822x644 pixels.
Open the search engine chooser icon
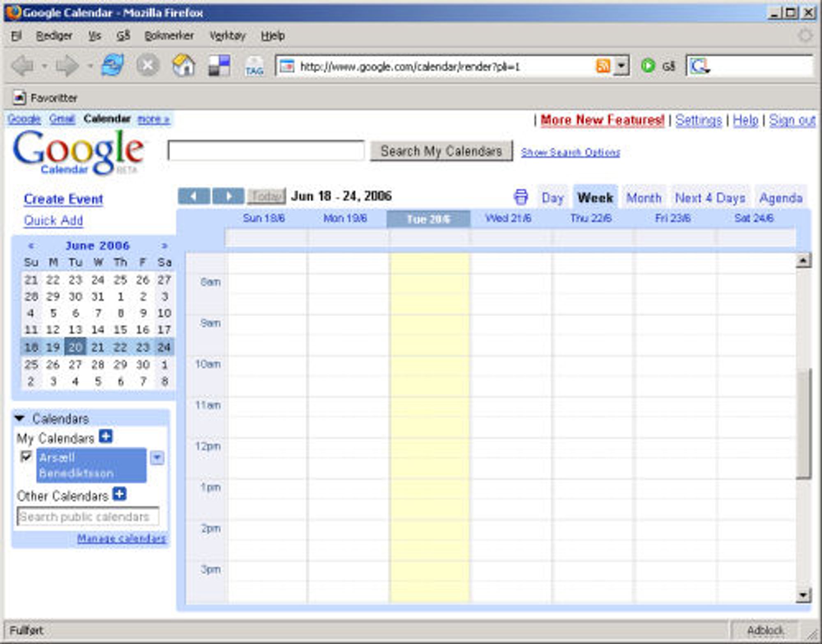[x=699, y=66]
